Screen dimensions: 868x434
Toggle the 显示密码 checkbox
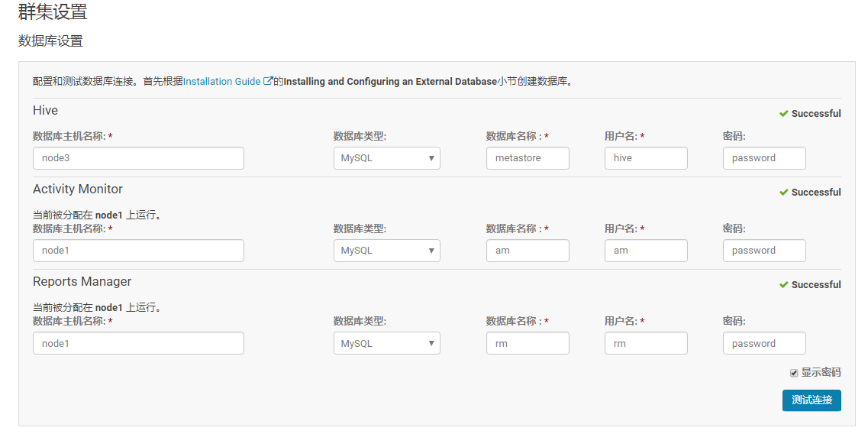pos(794,373)
